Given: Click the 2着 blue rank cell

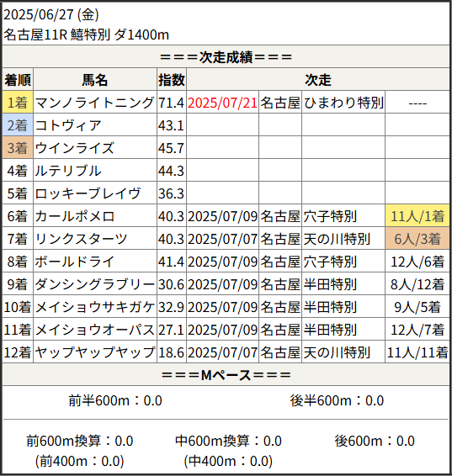Looking at the screenshot, I should (x=18, y=125).
